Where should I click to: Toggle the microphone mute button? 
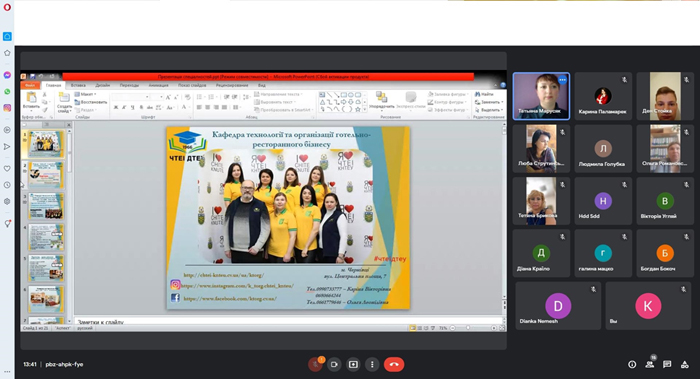pyautogui.click(x=315, y=365)
